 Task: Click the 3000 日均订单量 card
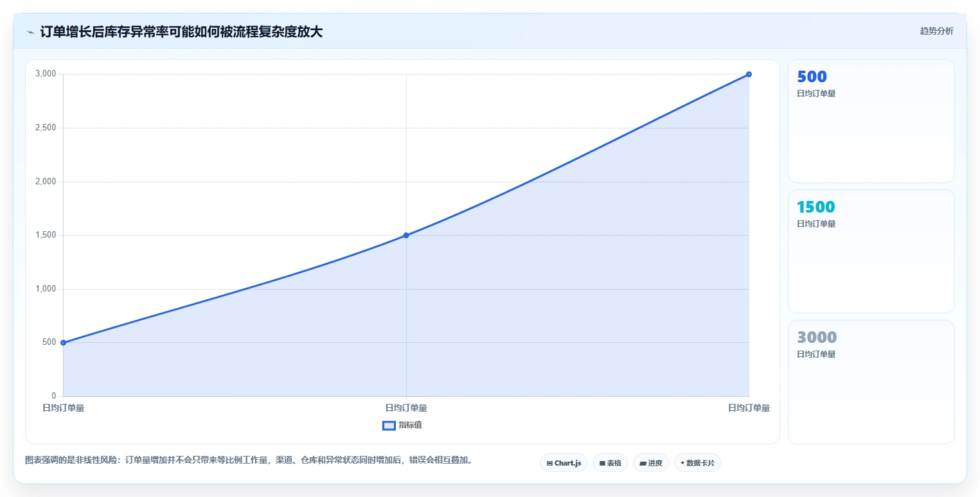point(871,381)
